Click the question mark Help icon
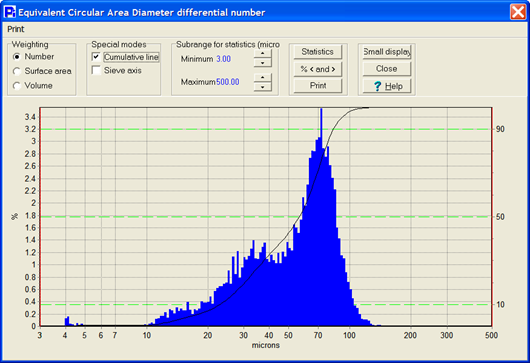 pyautogui.click(x=378, y=86)
